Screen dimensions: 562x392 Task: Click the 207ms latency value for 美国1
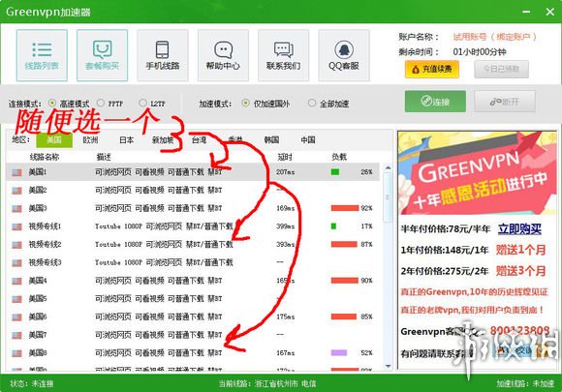[285, 172]
